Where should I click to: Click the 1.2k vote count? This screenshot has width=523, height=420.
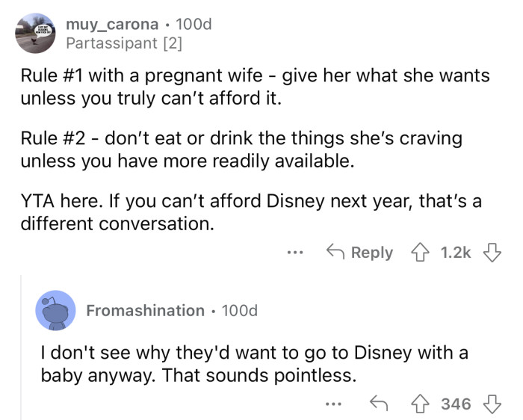coord(456,253)
